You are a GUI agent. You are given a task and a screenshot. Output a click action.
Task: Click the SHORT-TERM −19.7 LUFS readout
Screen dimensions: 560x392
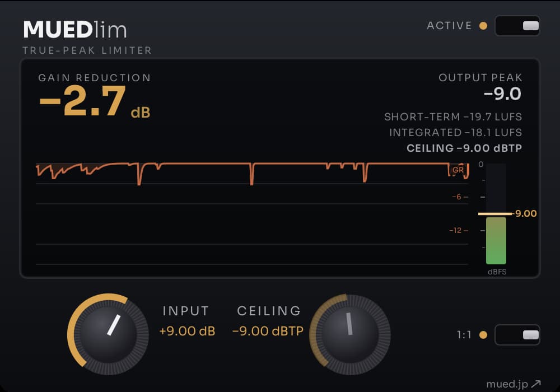coord(453,116)
